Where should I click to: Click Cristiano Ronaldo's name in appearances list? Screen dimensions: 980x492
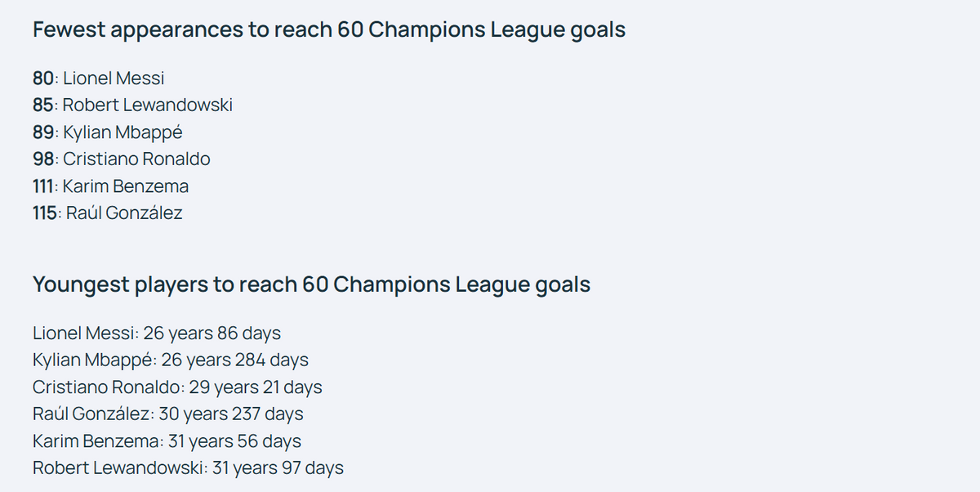pos(136,159)
